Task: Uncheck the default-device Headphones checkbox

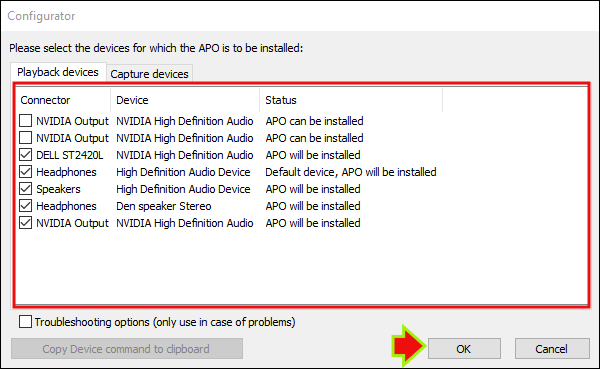Action: click(25, 172)
